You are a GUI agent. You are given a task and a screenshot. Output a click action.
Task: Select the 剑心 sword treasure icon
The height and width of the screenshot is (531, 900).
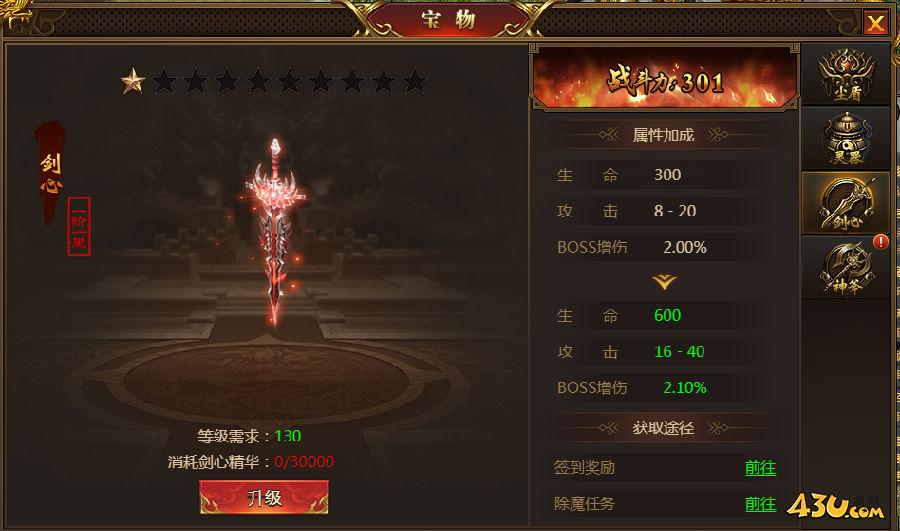845,203
